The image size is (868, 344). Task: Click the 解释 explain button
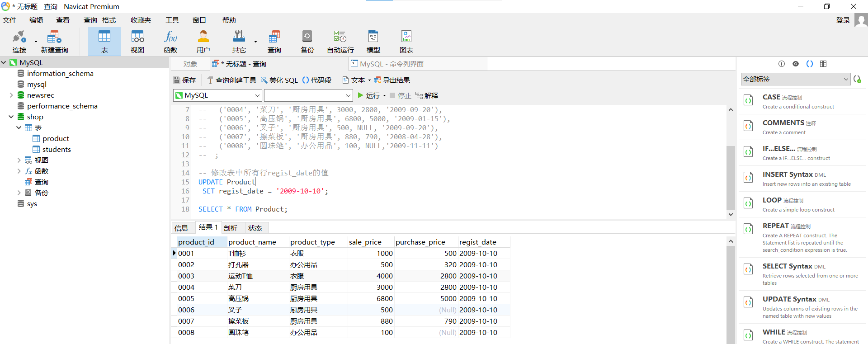pos(427,95)
